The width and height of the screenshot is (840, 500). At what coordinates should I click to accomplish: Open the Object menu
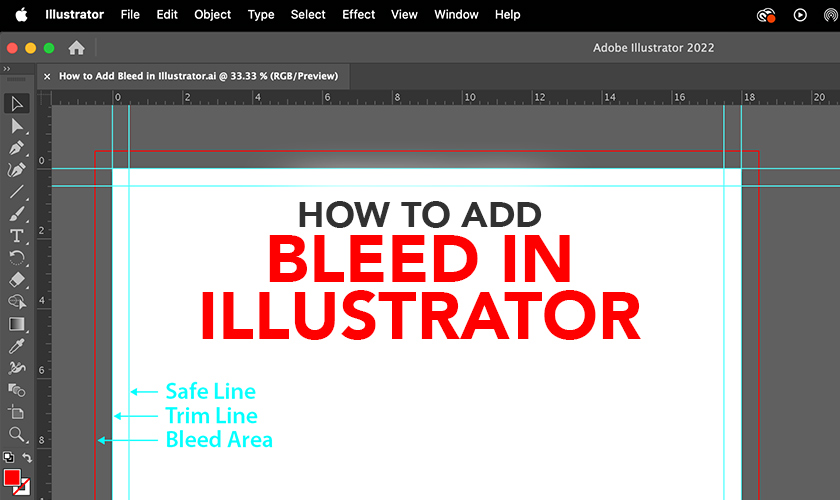tap(212, 14)
